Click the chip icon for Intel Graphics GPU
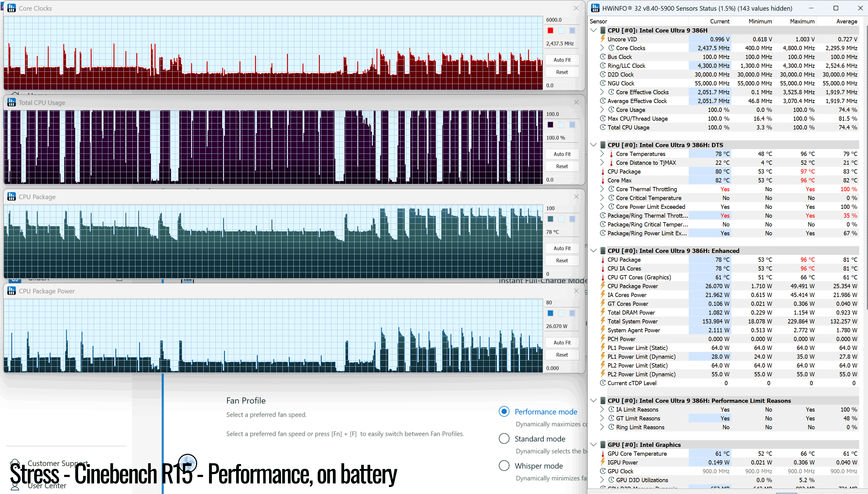 [603, 444]
